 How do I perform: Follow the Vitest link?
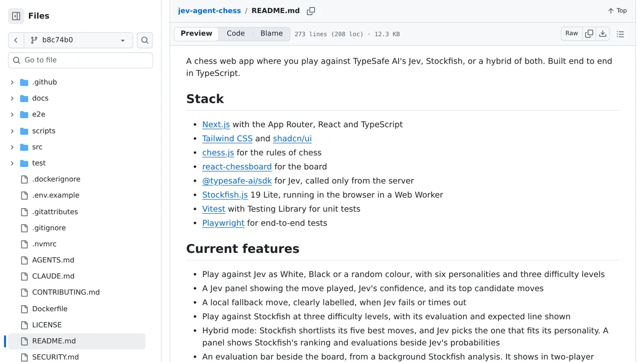point(214,209)
